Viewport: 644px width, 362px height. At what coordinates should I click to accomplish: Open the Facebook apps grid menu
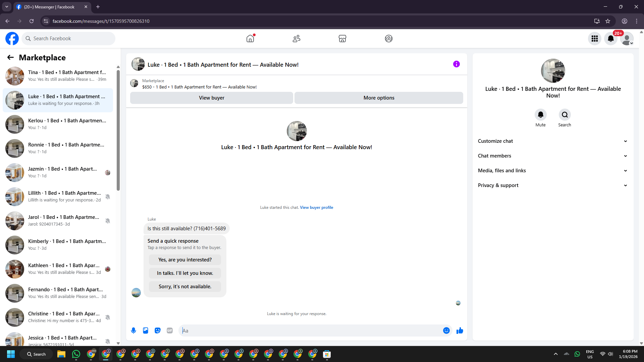[595, 39]
